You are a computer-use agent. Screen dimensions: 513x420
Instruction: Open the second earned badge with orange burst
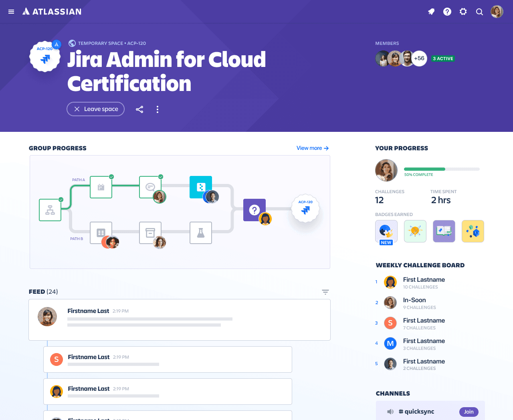tap(415, 231)
